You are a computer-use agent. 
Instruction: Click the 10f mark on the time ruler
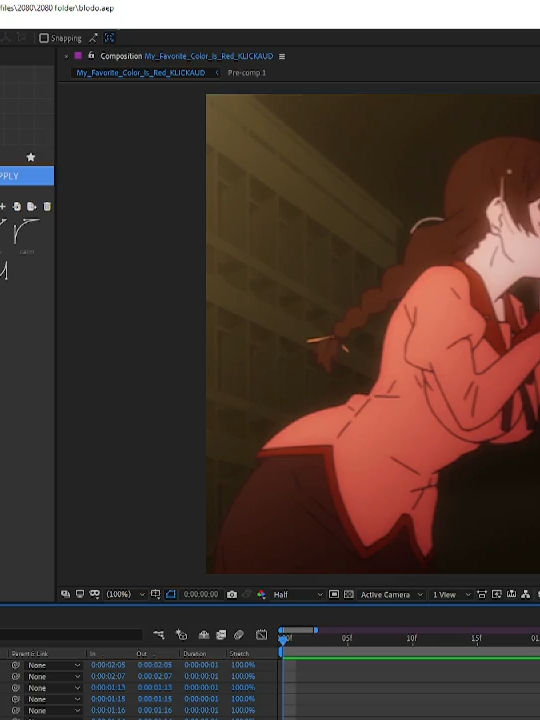pyautogui.click(x=412, y=638)
